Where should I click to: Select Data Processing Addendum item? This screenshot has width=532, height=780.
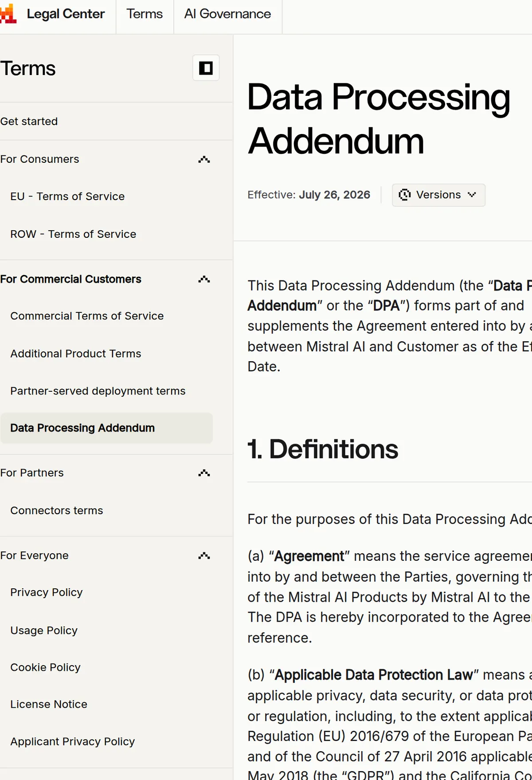(106, 428)
